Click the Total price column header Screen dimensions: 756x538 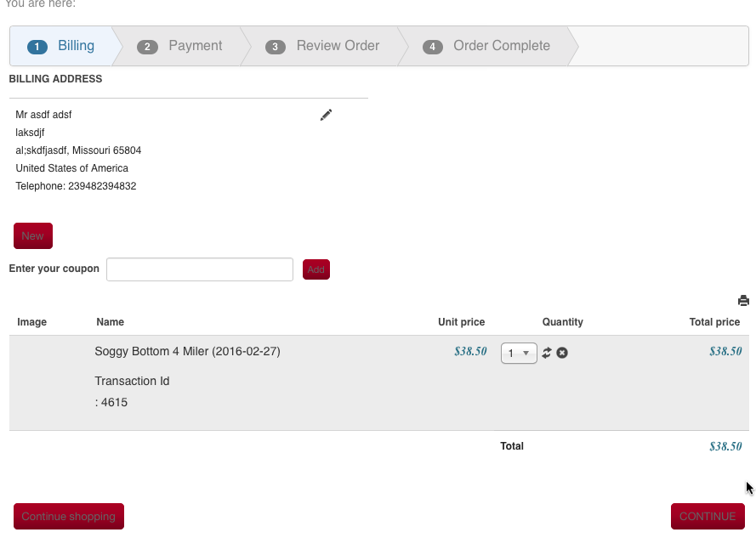coord(713,322)
